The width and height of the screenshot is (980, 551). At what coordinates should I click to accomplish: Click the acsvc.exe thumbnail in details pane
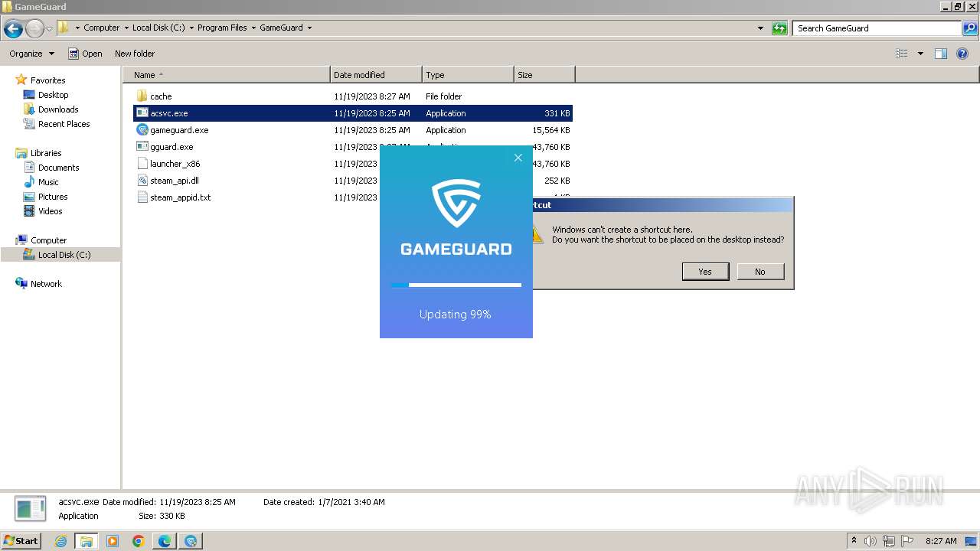pos(31,508)
